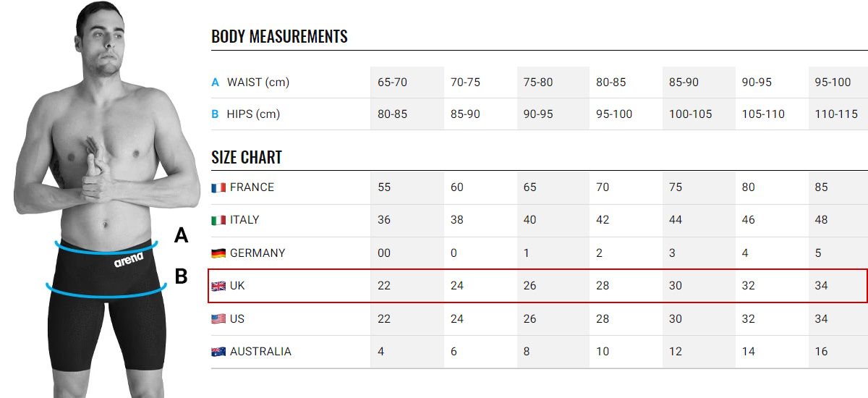This screenshot has height=398, width=868.
Task: Click the UK flag icon
Action: [x=218, y=286]
